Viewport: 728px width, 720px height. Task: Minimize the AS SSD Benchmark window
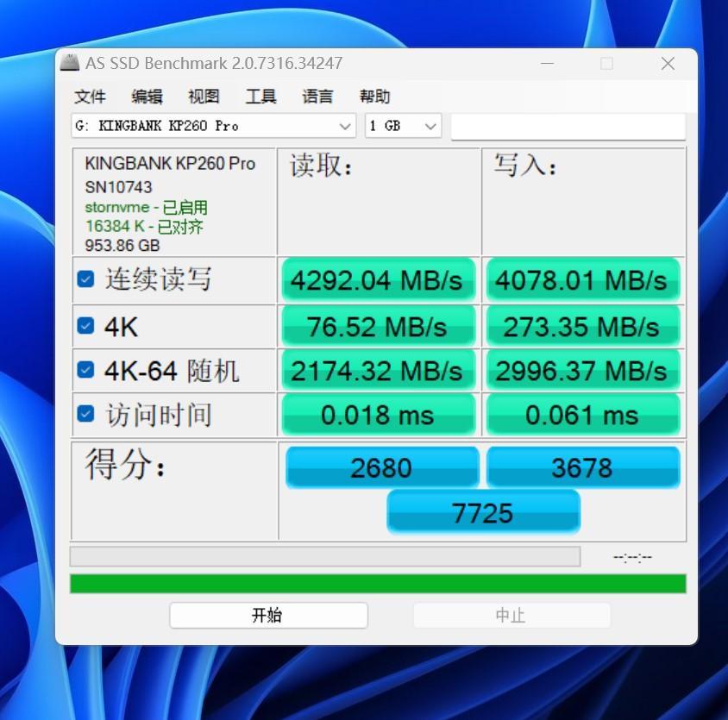tap(548, 63)
